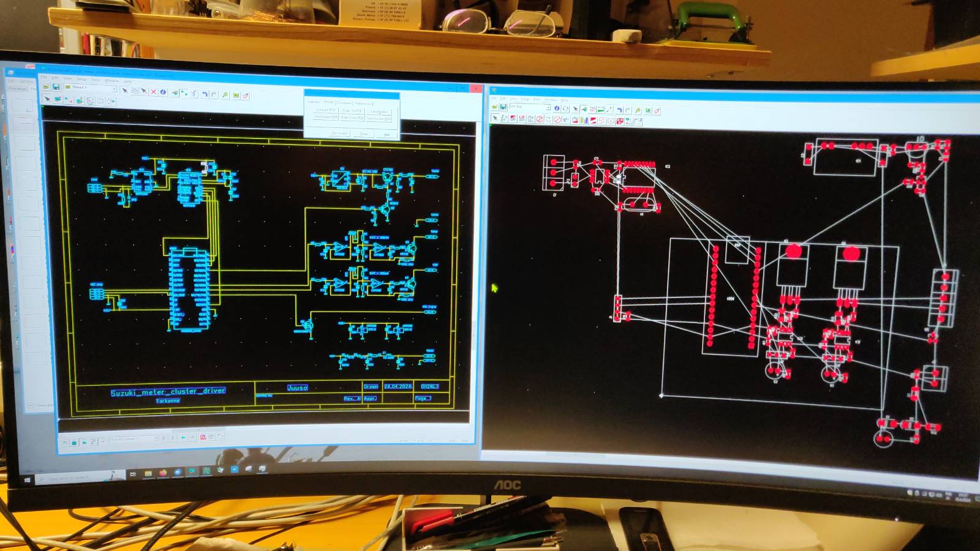Open the File menu in PCB window
The image size is (980, 551).
494,98
